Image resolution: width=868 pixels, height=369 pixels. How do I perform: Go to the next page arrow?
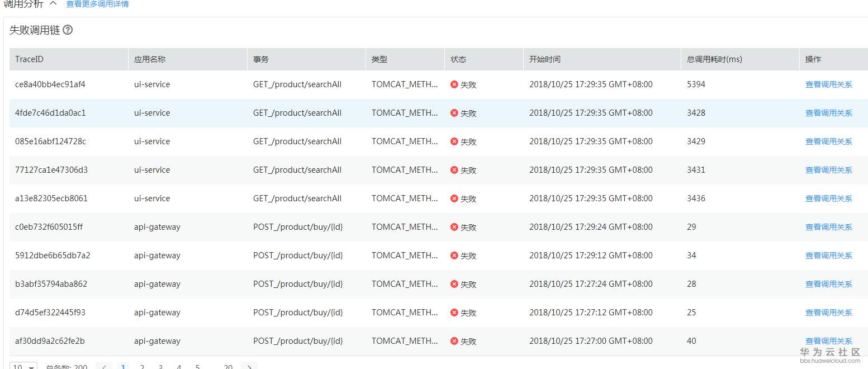coord(249,366)
